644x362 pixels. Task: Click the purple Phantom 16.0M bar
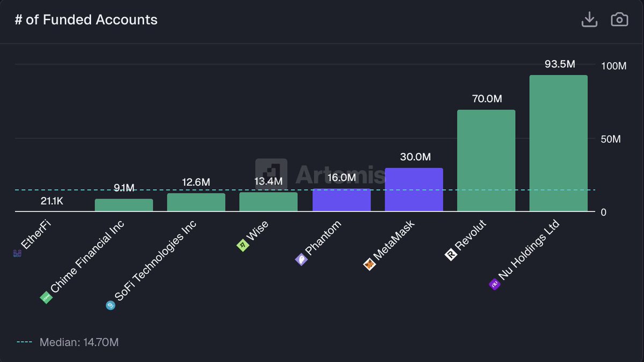(341, 200)
